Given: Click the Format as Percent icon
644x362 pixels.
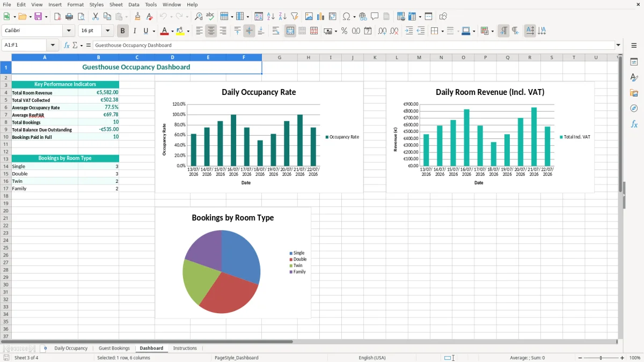Looking at the screenshot, I should coord(345,31).
